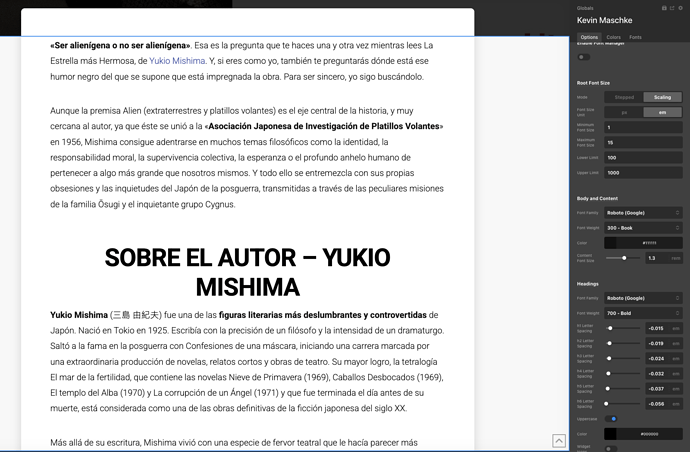Switch to the Fonts tab
690x452 pixels.
(x=636, y=37)
